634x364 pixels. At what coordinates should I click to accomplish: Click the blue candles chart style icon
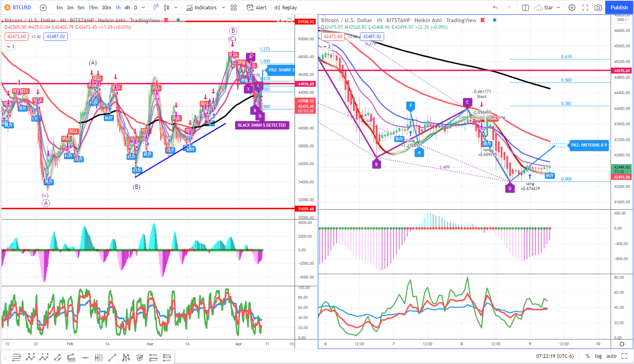pos(156,7)
